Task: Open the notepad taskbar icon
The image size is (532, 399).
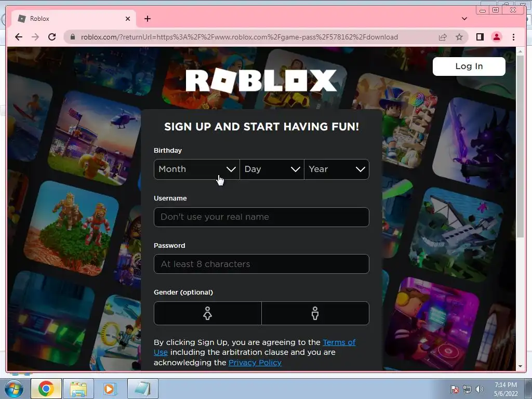Action: [143, 389]
